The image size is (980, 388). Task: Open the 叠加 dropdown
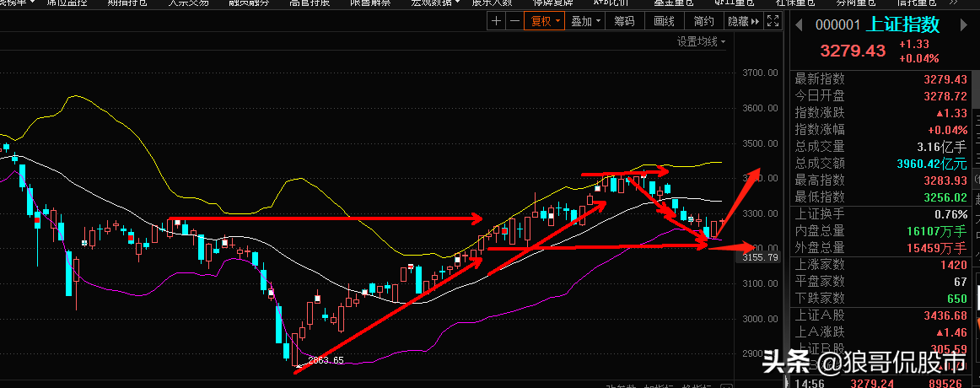click(x=585, y=21)
